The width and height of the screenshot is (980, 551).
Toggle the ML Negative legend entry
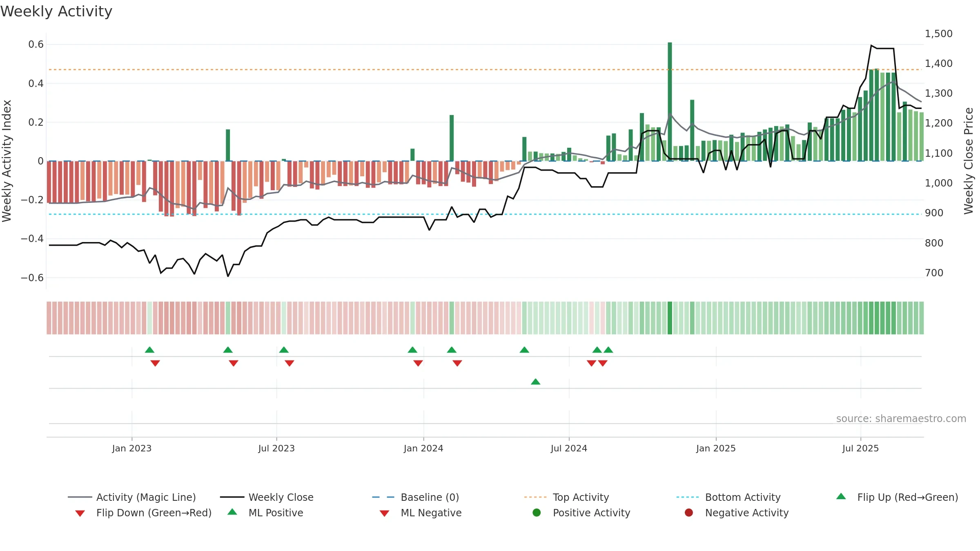click(x=421, y=513)
